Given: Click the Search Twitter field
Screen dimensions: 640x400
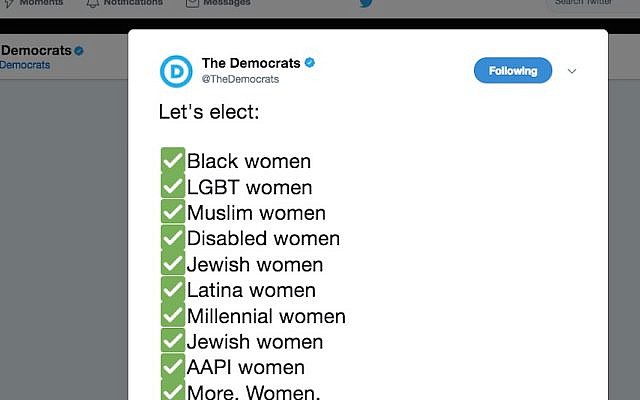Looking at the screenshot, I should tap(593, 4).
